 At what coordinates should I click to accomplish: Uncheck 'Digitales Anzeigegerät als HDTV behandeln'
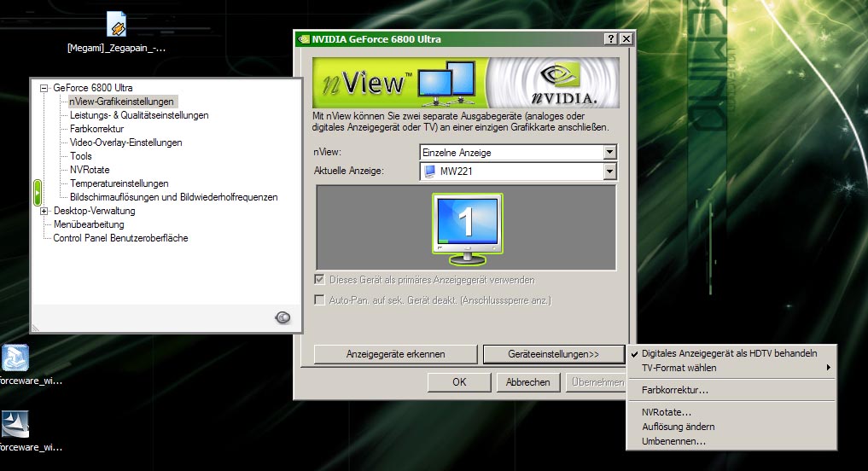731,353
